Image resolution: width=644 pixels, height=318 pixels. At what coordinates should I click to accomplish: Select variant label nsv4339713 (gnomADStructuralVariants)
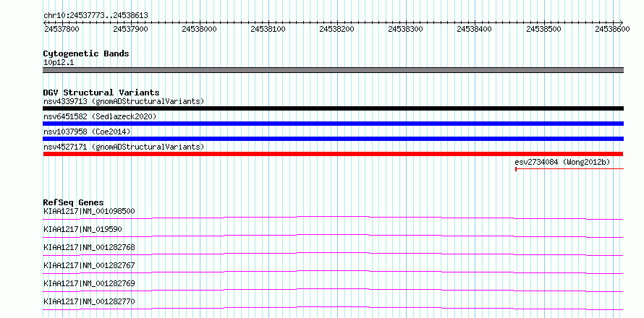pyautogui.click(x=124, y=101)
